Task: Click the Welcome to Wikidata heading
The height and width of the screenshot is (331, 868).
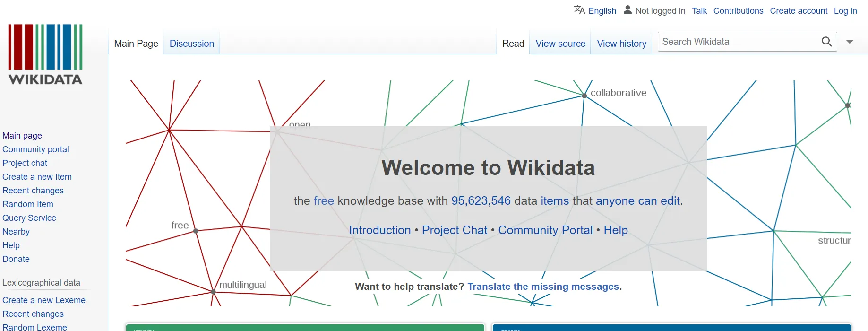Action: pyautogui.click(x=488, y=168)
